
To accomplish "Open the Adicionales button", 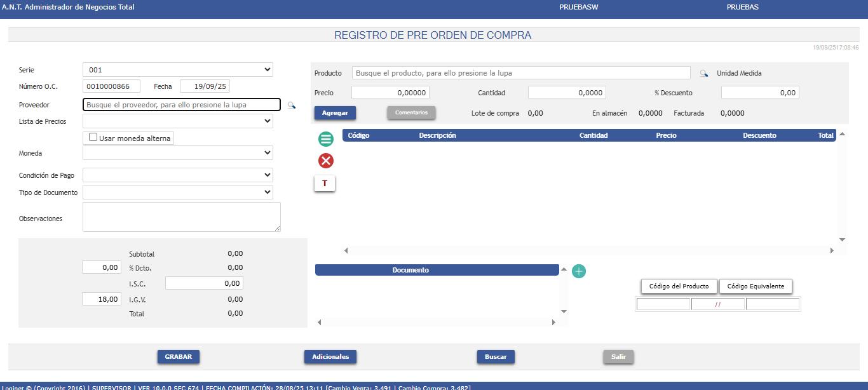I will (330, 357).
